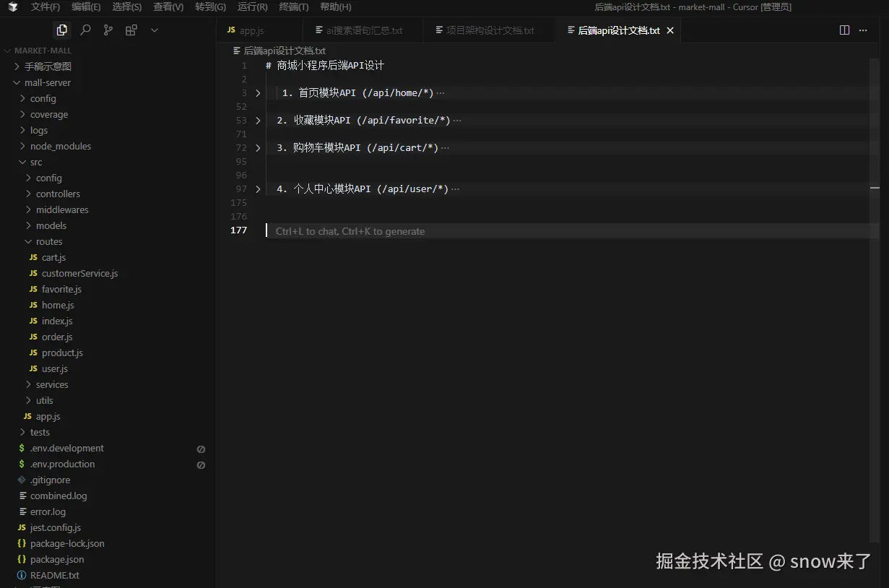Click the braces icon of package.json
889x588 pixels.
22,559
